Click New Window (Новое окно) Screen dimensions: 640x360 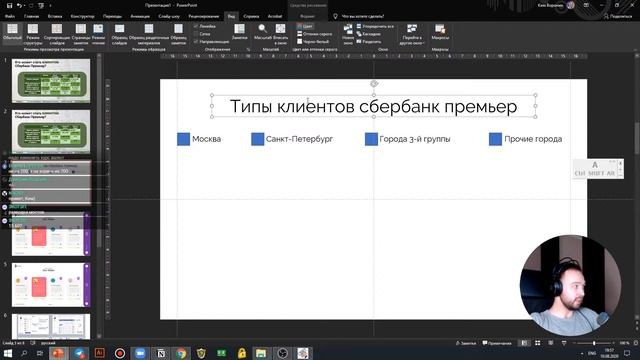click(348, 34)
